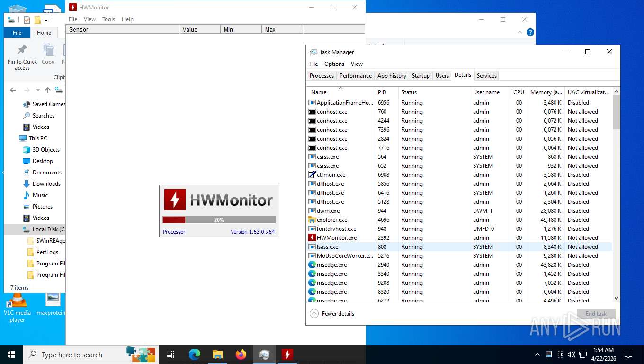
Task: Open the HWMonitor File menu
Action: pyautogui.click(x=73, y=19)
